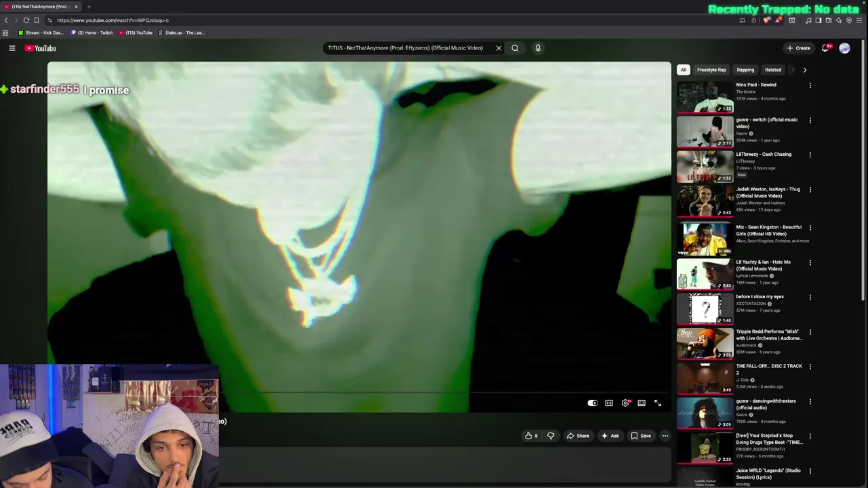This screenshot has width=868, height=488.
Task: Select the Rapping filter chip
Action: (745, 70)
